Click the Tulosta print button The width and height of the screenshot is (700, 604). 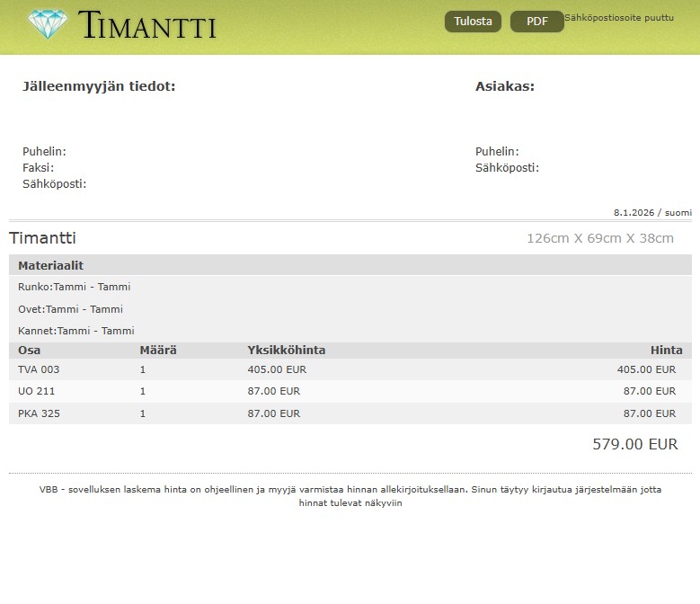pos(473,22)
